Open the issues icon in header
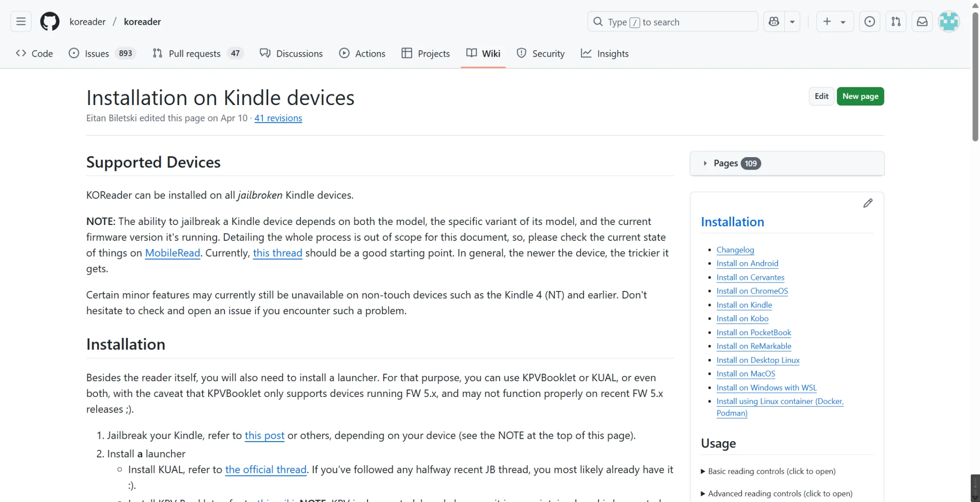The width and height of the screenshot is (980, 502). (869, 21)
